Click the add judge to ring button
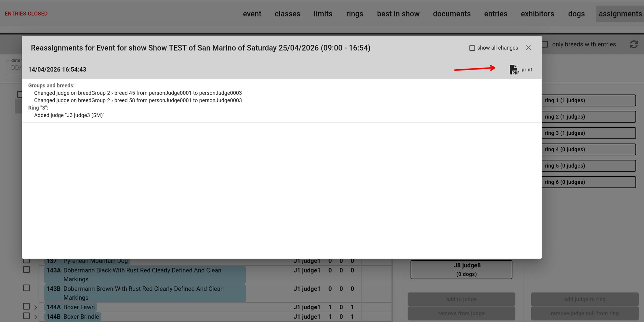 585,299
